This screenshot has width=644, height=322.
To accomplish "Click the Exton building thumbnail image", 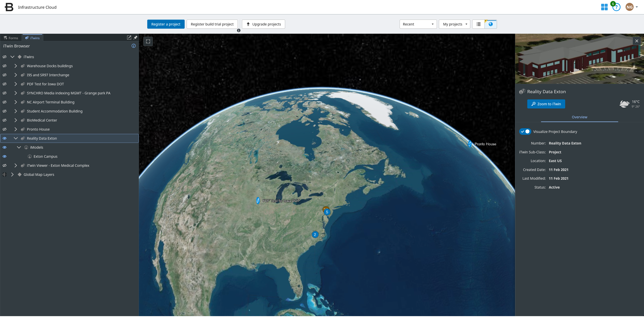I will (x=579, y=59).
